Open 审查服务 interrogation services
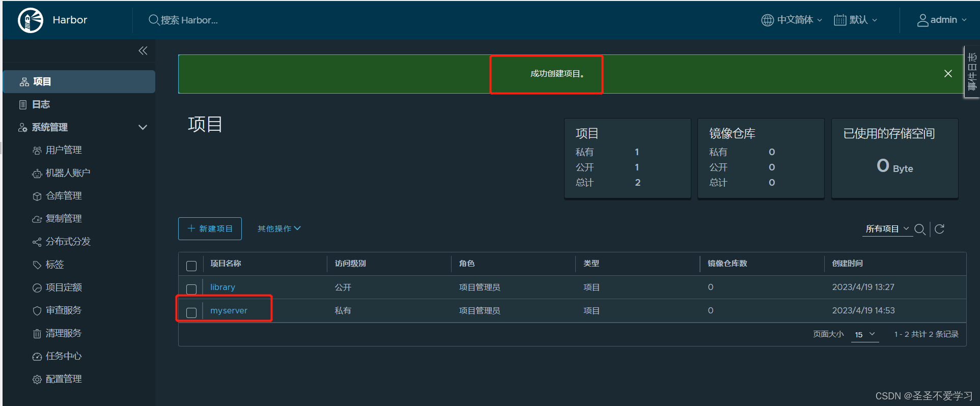 click(x=64, y=310)
